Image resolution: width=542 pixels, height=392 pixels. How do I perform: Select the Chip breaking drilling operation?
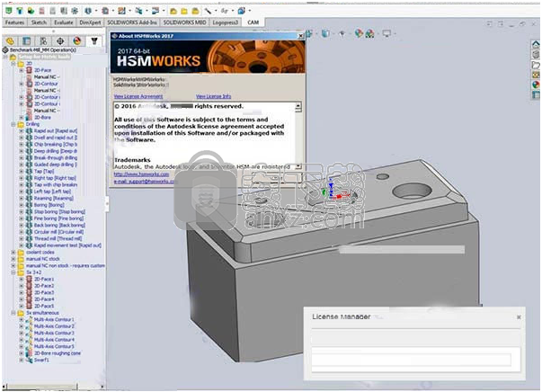[x=56, y=145]
